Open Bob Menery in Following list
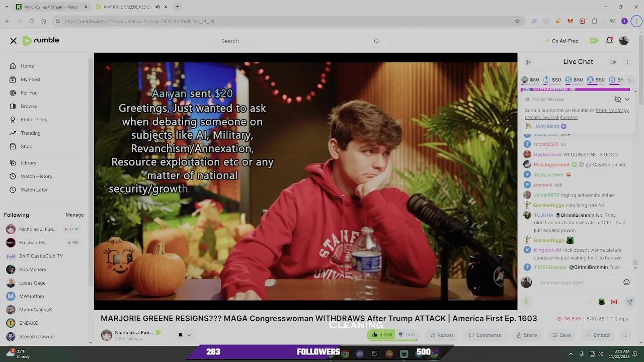This screenshot has width=644, height=362. tap(32, 269)
